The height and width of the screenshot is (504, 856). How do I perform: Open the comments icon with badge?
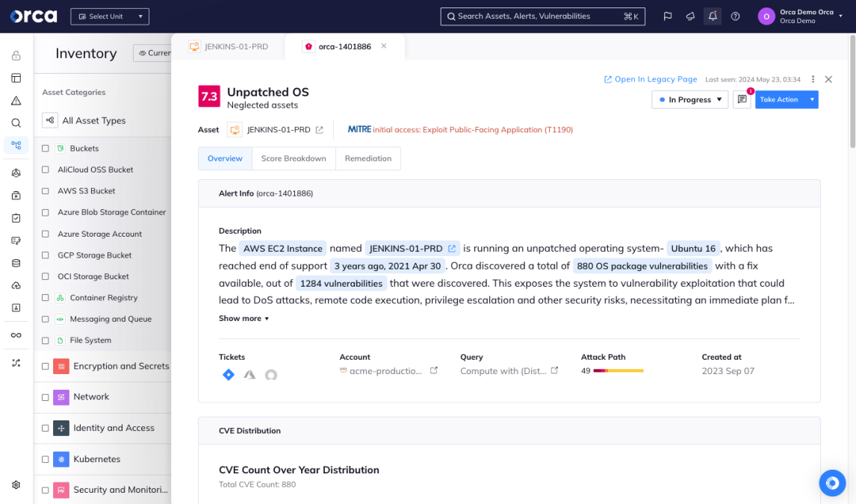click(742, 99)
